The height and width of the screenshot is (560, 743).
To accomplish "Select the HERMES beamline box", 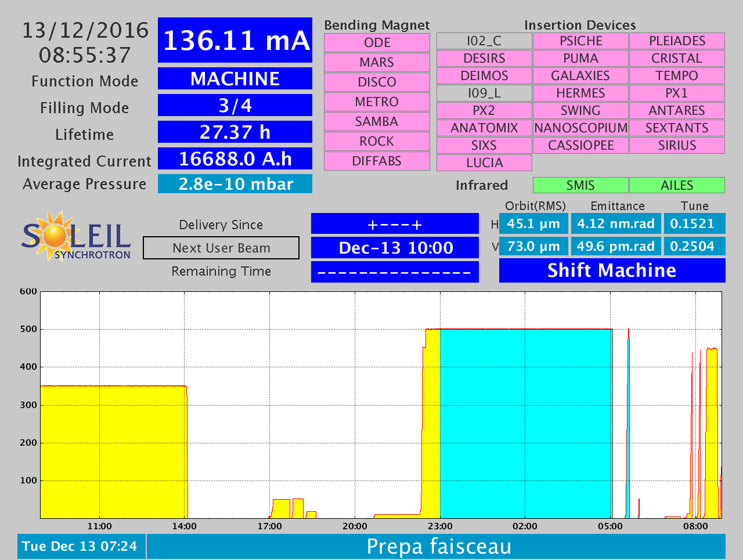I will point(580,93).
